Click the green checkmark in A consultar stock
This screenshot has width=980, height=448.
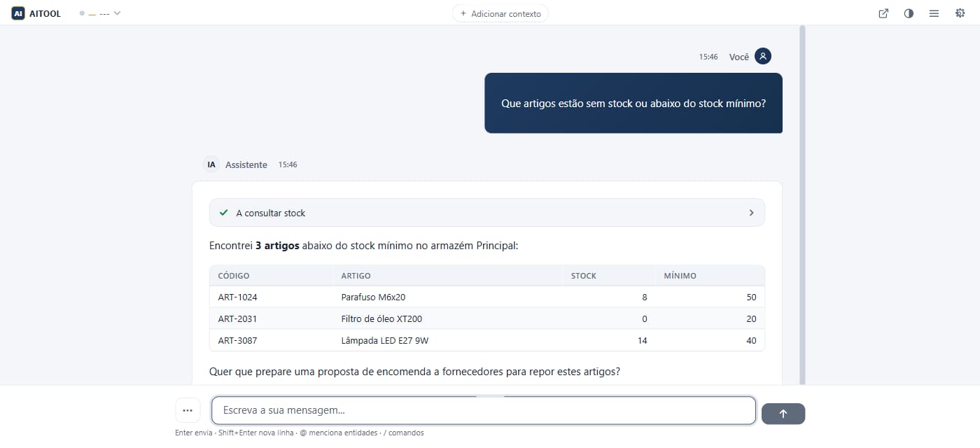pyautogui.click(x=223, y=213)
